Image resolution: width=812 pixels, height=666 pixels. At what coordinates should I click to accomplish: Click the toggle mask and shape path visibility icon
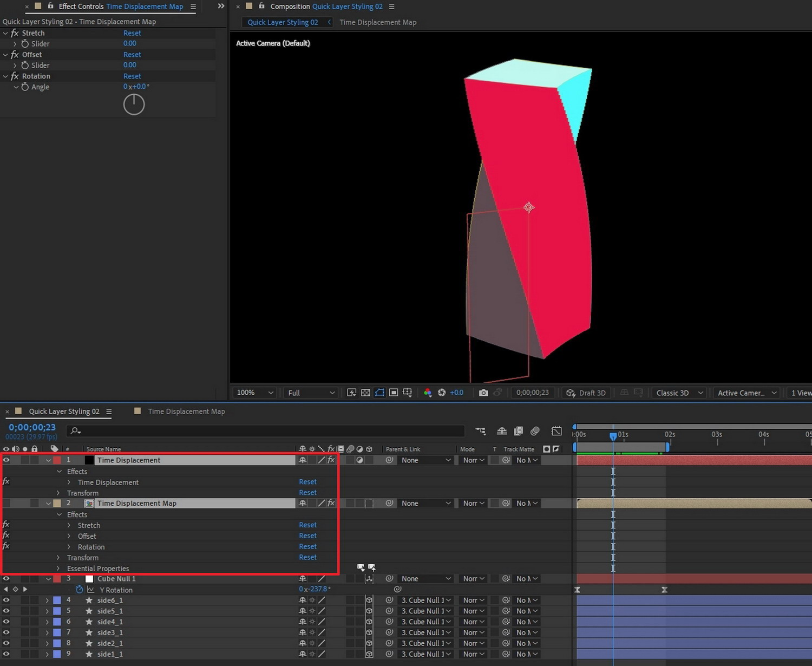point(379,393)
